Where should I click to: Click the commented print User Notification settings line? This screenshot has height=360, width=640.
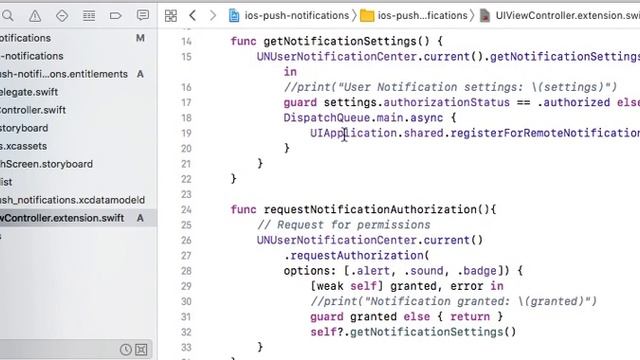coord(450,87)
